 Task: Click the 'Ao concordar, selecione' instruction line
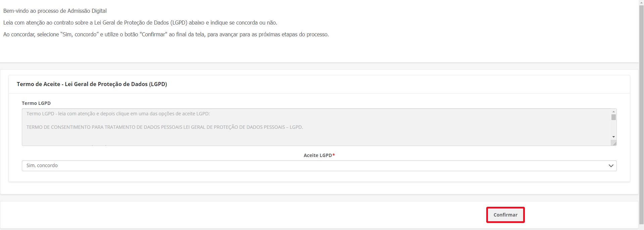point(166,34)
